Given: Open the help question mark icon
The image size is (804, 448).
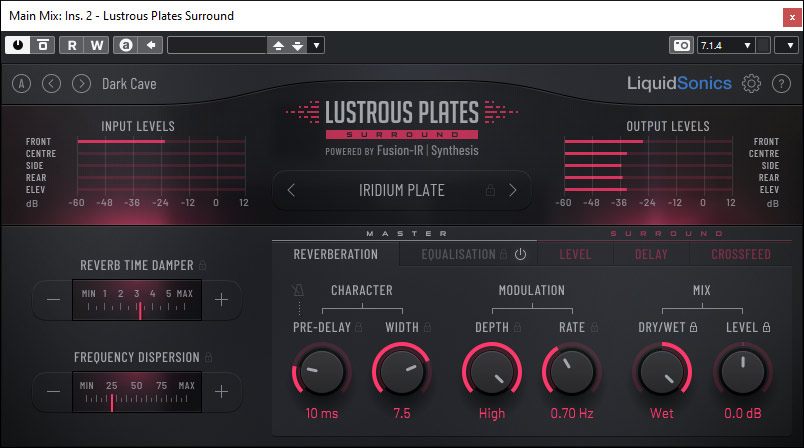Looking at the screenshot, I should coord(780,84).
